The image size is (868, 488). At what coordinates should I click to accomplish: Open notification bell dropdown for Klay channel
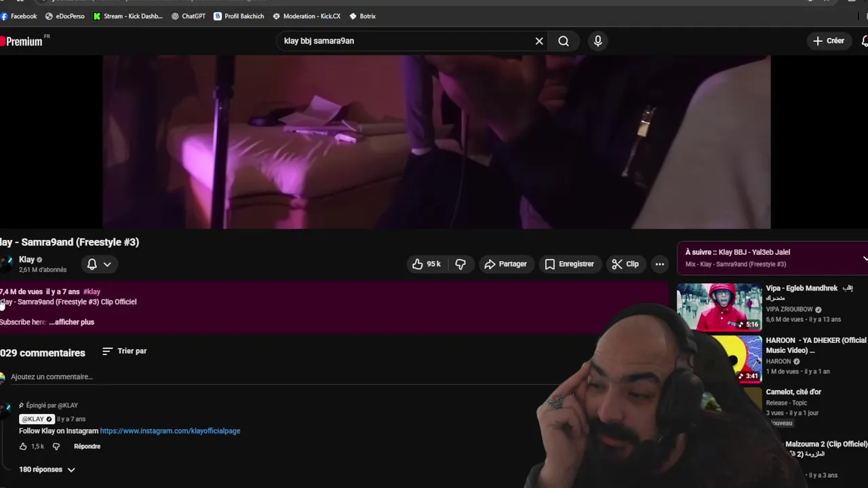coord(99,264)
